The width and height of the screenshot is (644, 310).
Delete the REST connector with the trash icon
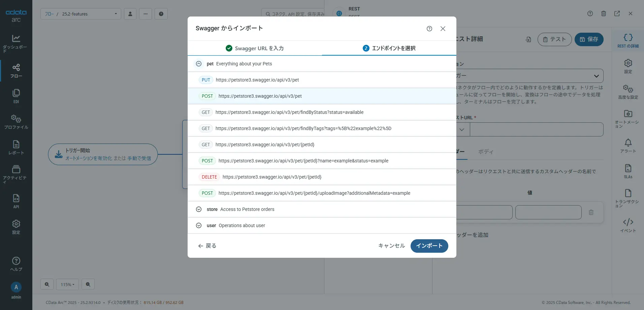604,13
